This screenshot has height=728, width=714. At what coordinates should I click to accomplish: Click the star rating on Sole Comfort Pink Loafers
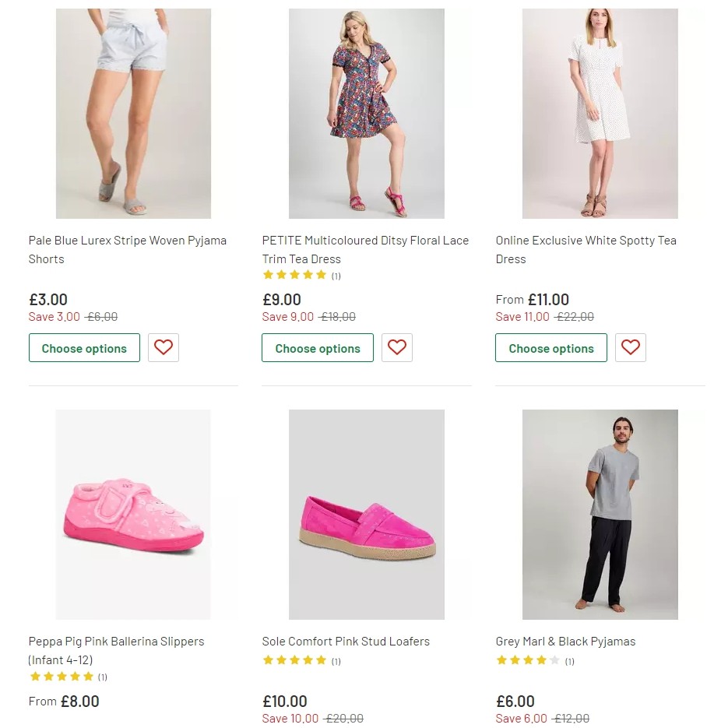[295, 660]
